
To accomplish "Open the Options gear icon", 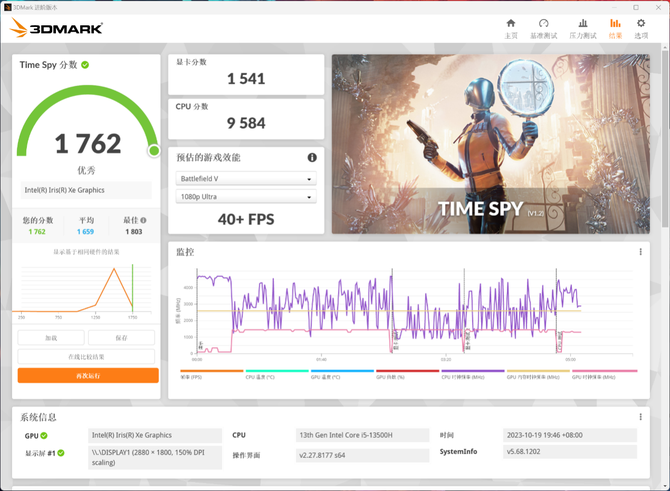I will click(641, 23).
